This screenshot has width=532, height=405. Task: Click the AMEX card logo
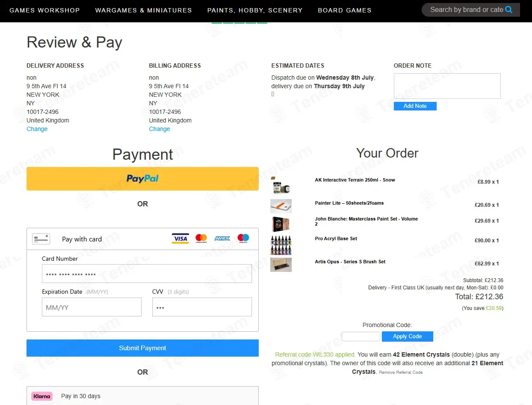(x=222, y=238)
